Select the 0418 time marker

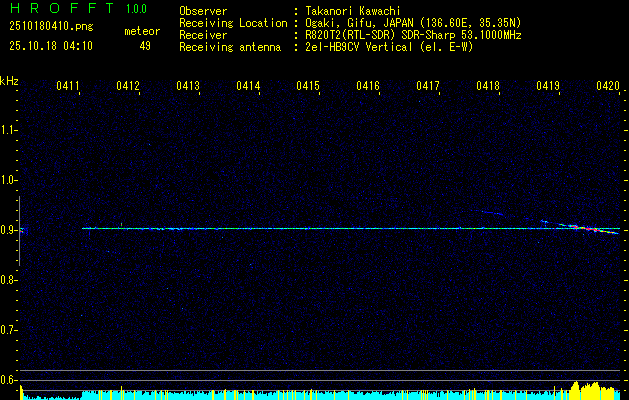pos(488,86)
